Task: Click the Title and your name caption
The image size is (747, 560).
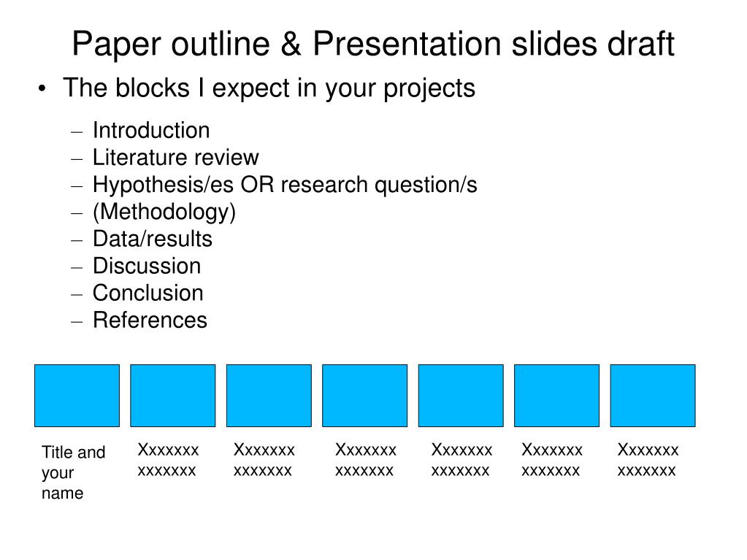Action: click(73, 472)
